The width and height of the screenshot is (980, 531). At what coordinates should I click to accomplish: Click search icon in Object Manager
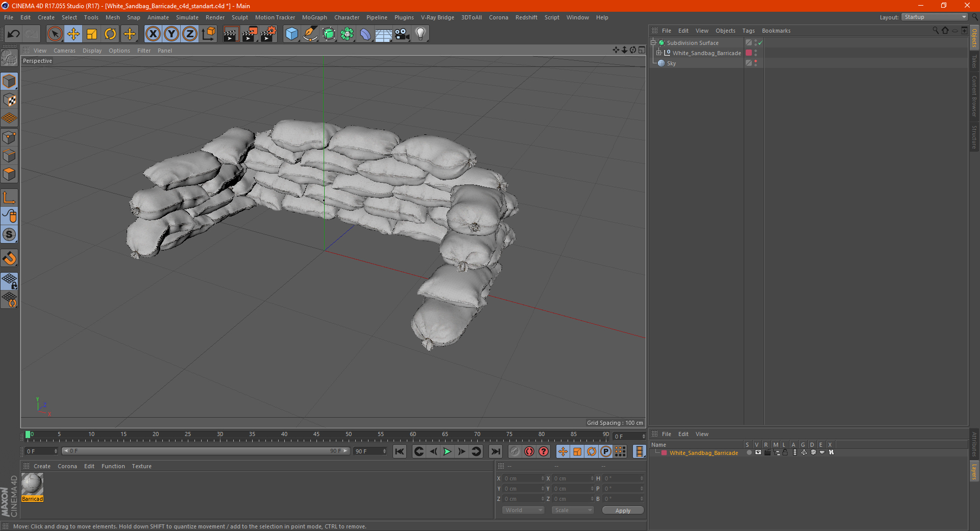[x=936, y=31]
